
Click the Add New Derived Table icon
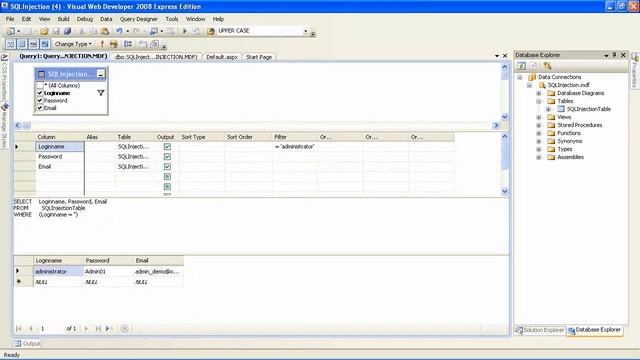tap(154, 44)
